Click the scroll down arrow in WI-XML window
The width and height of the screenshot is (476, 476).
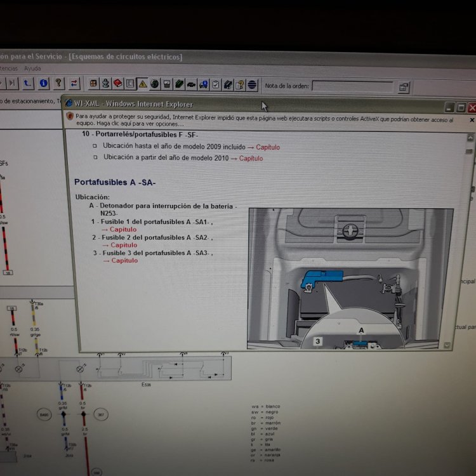point(447,345)
